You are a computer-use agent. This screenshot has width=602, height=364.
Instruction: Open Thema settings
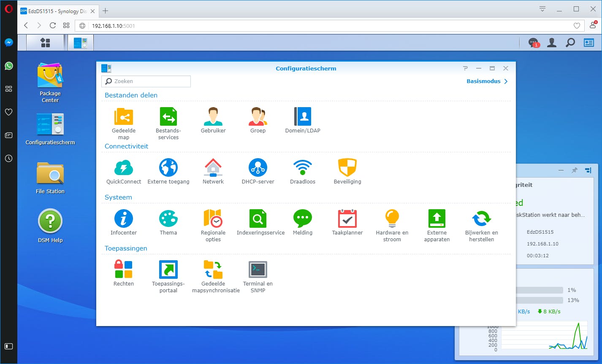point(168,222)
